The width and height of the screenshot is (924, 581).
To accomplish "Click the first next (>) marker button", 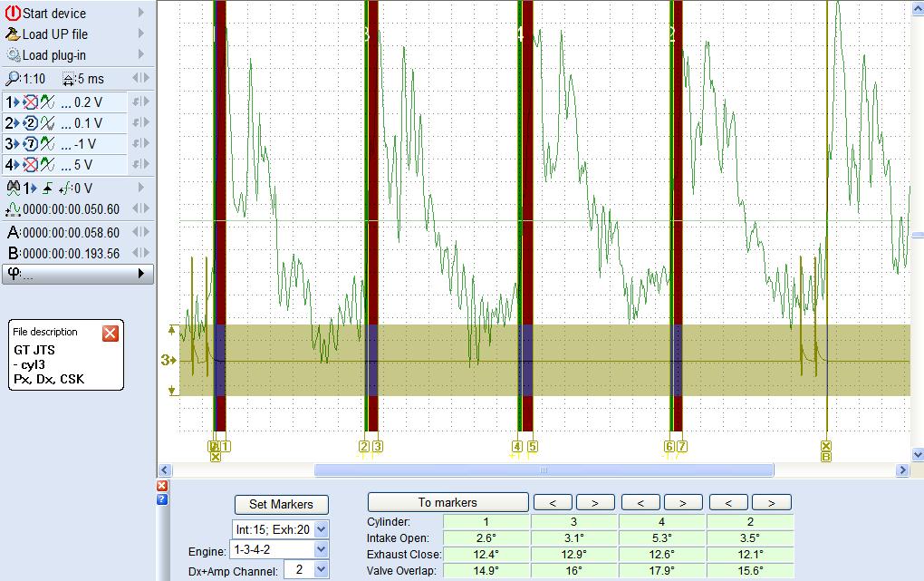I will tap(595, 502).
